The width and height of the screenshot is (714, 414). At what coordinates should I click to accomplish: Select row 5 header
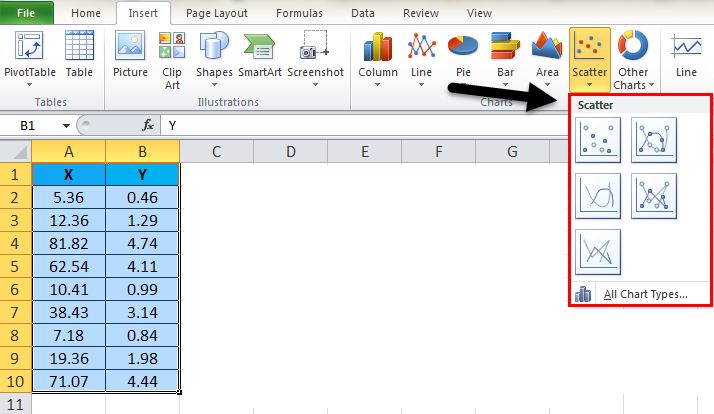click(x=15, y=266)
